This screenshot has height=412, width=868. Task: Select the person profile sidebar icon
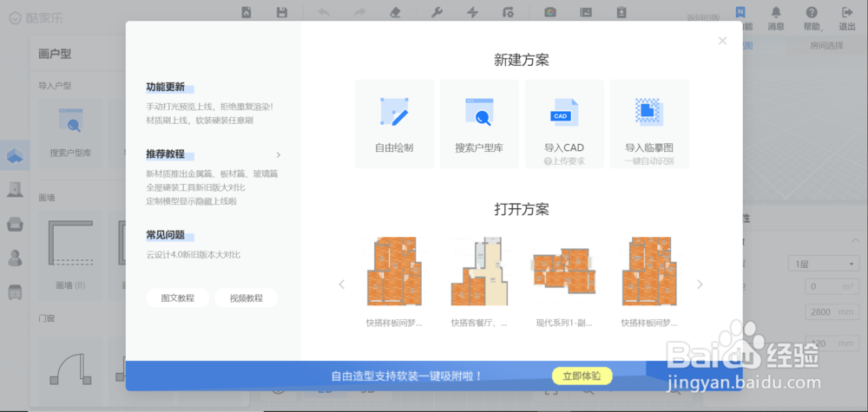[15, 258]
